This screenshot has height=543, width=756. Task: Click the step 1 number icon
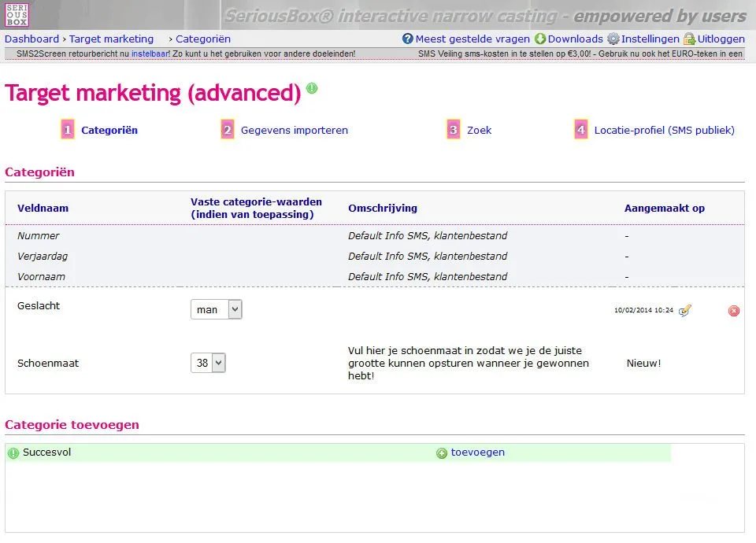pos(68,130)
